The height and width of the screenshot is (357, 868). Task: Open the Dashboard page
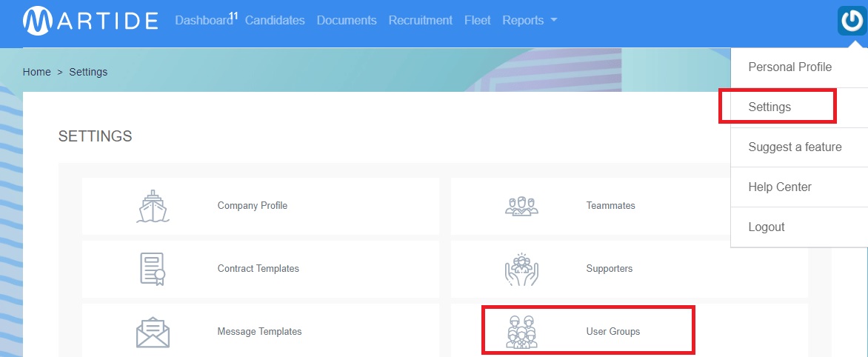coord(204,21)
